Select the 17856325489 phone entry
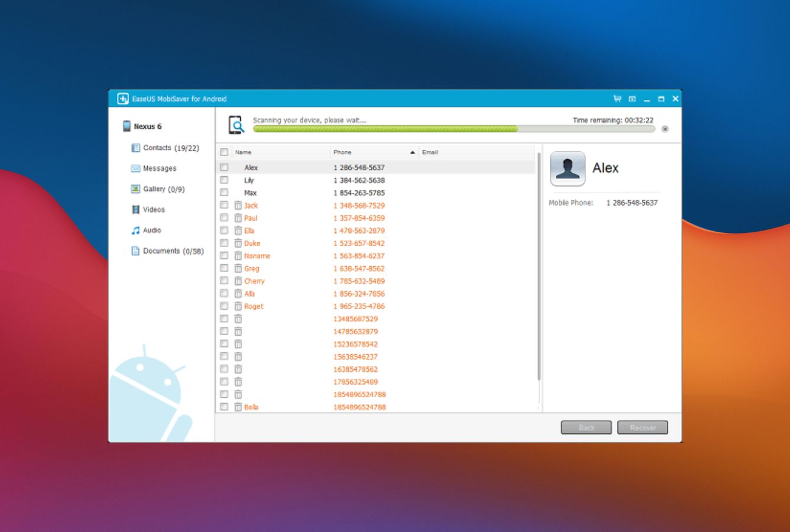This screenshot has height=532, width=790. pos(355,382)
